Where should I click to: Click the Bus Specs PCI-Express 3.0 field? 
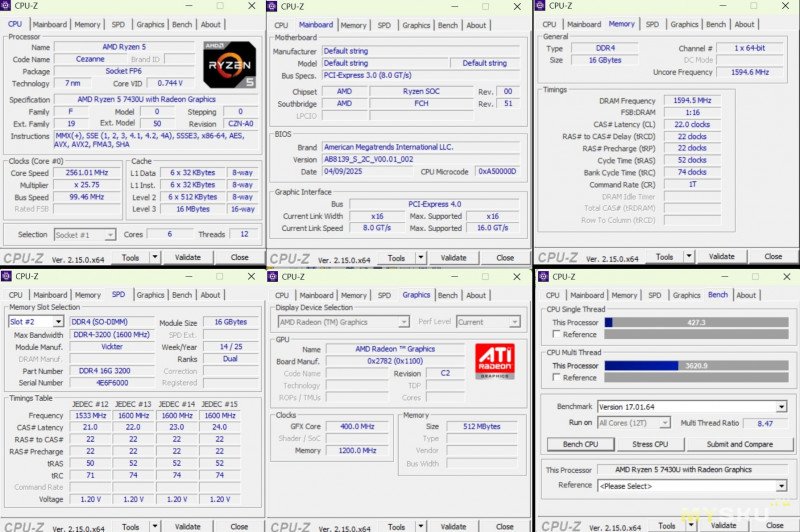tap(421, 75)
